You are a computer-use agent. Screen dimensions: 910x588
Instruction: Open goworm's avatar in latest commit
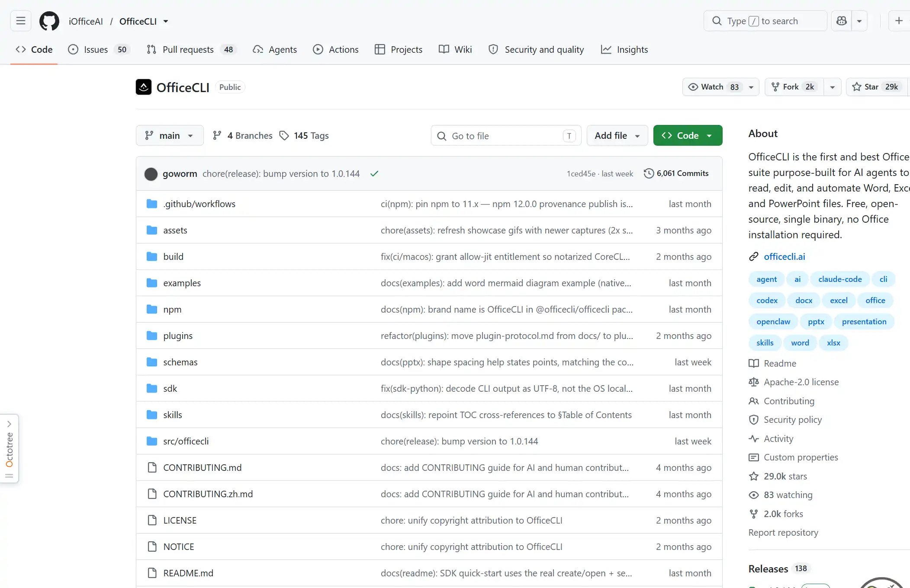151,174
